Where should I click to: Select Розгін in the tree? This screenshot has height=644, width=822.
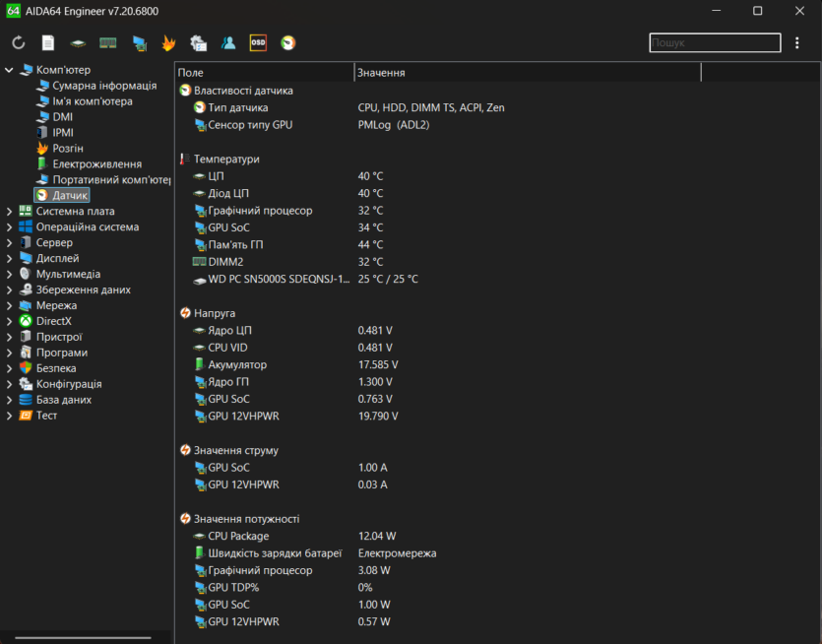(x=67, y=149)
